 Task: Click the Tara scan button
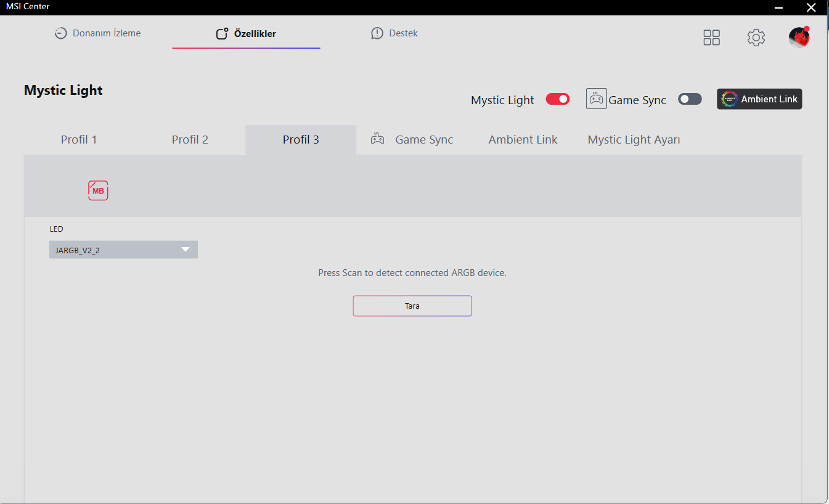click(x=412, y=306)
